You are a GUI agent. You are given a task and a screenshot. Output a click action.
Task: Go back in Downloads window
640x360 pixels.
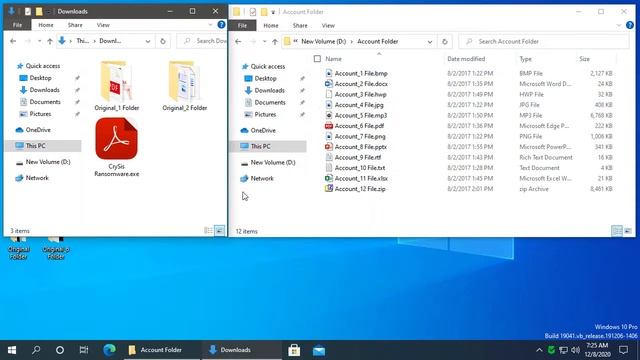pyautogui.click(x=13, y=41)
